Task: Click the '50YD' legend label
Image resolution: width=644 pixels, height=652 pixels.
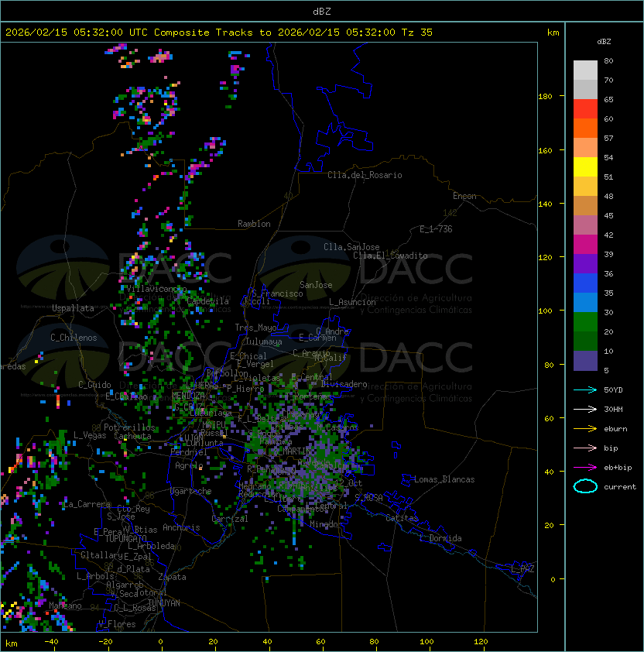Action: click(x=613, y=390)
